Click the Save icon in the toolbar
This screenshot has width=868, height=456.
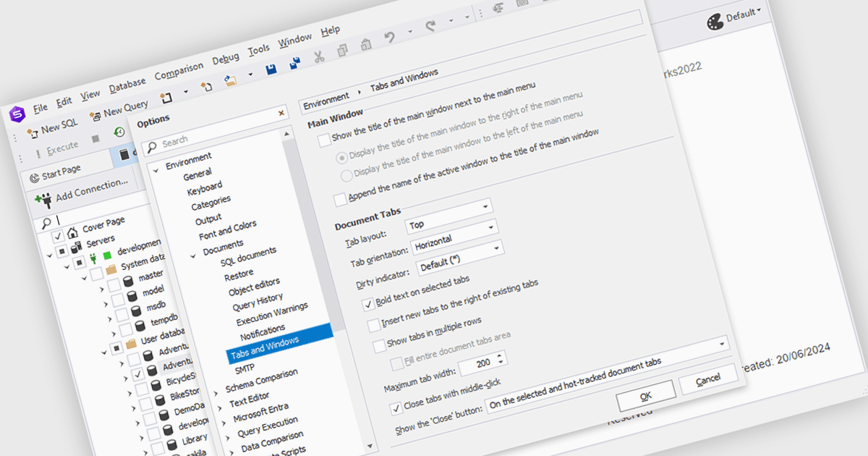coord(271,69)
